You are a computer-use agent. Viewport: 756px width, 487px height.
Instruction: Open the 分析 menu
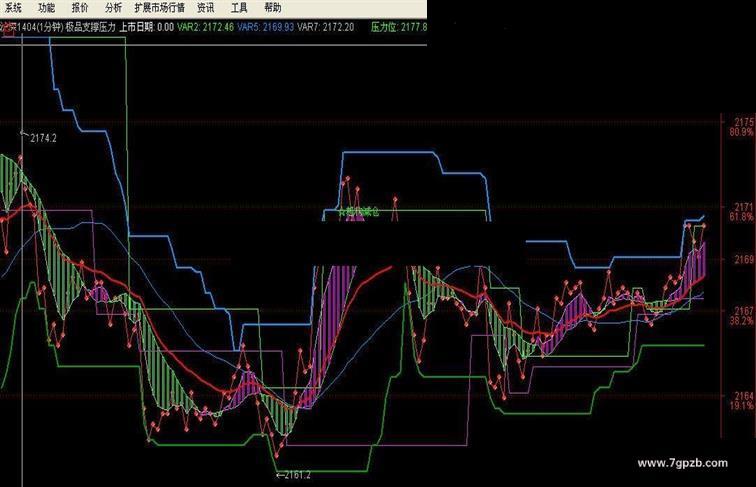113,8
